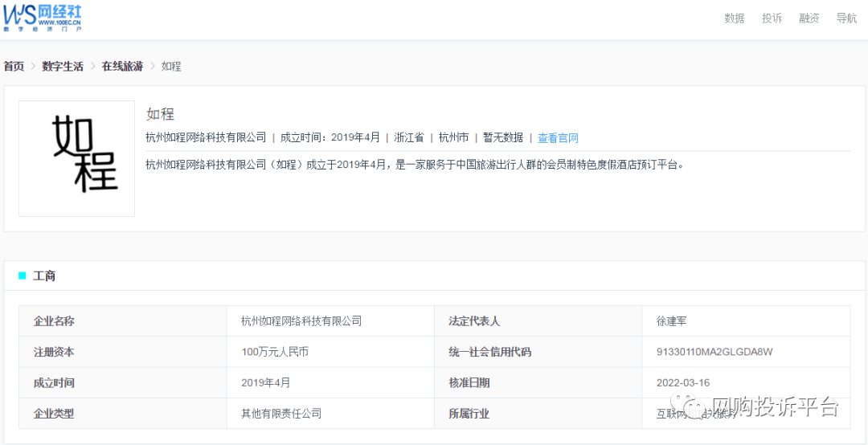Screen dimensions: 868x445
Task: Click the 工商 section heading
Action: (44, 276)
